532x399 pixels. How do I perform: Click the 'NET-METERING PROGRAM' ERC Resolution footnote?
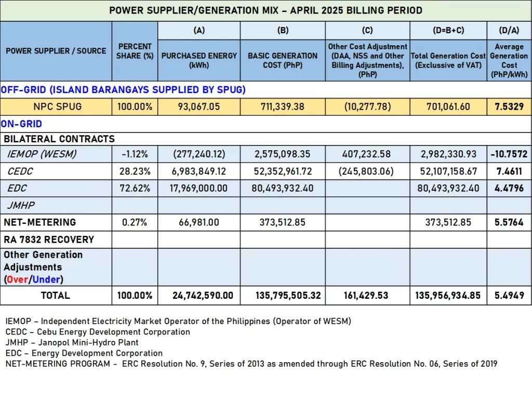(x=251, y=364)
